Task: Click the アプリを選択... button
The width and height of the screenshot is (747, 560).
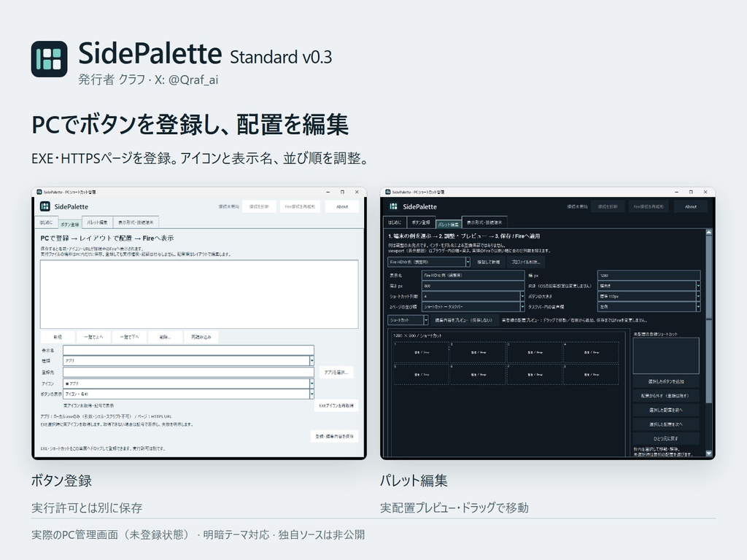Action: [x=336, y=372]
